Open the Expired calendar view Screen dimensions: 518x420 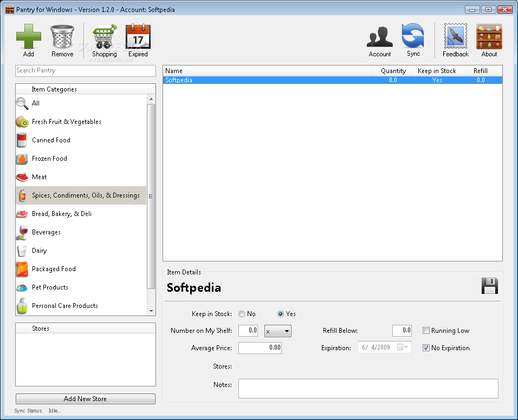click(x=138, y=36)
